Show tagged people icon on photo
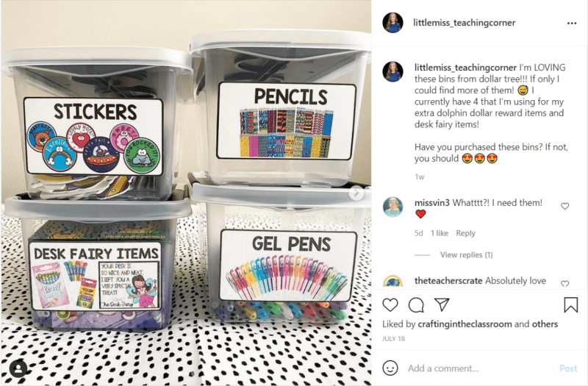The image size is (588, 386). pyautogui.click(x=18, y=368)
